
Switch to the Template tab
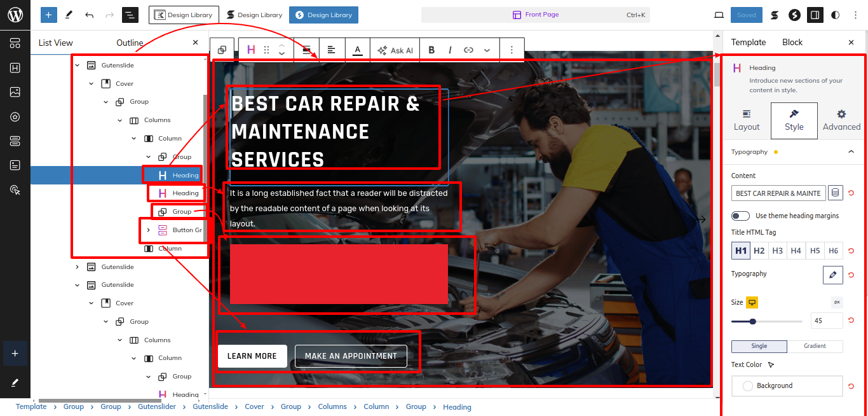pos(749,42)
